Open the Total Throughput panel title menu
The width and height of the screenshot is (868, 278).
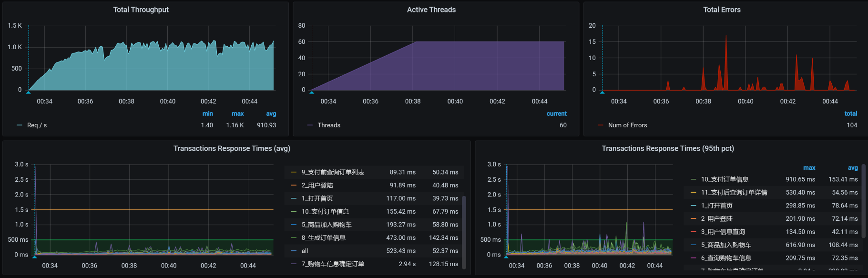[141, 10]
